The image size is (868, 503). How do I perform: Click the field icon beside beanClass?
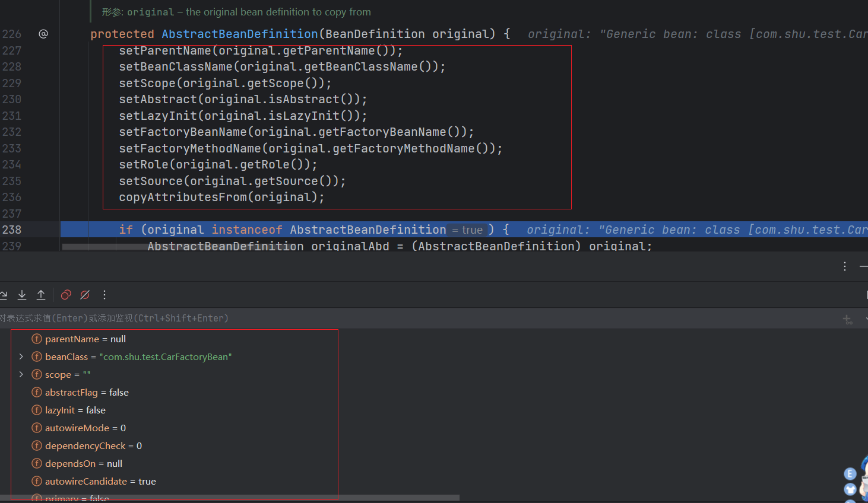click(x=37, y=356)
